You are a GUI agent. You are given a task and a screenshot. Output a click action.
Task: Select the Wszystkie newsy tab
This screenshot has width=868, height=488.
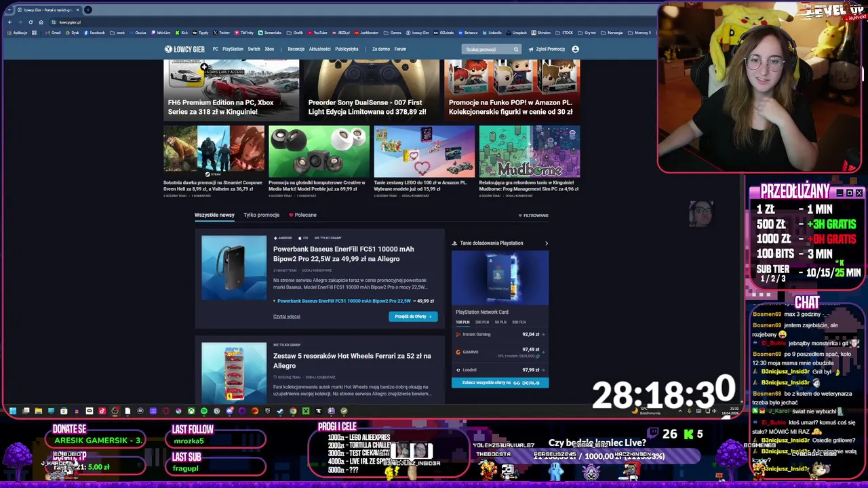(x=214, y=215)
